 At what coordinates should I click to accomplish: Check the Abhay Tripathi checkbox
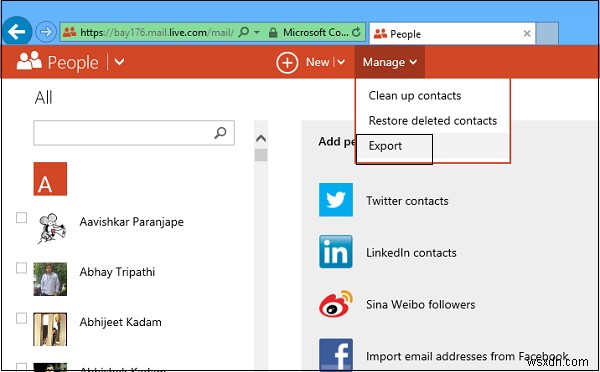coord(21,268)
